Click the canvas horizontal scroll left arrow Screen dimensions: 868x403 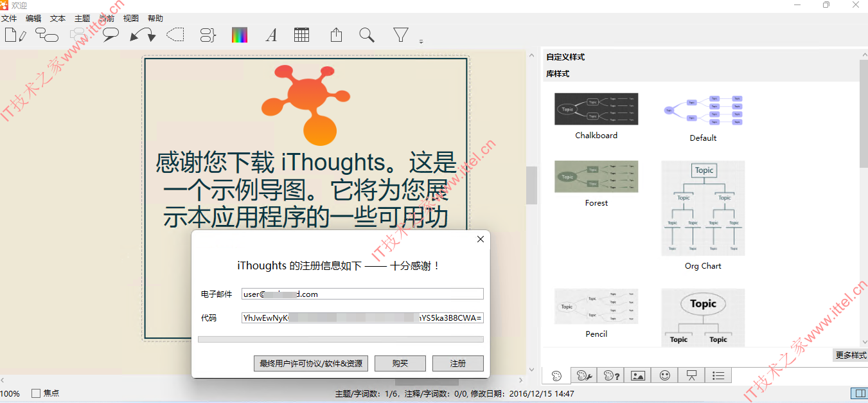4,381
